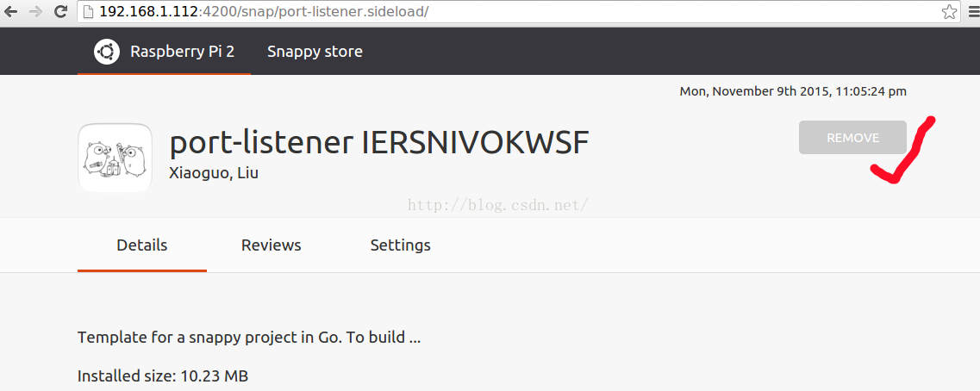Click the date and time text
Image resolution: width=980 pixels, height=391 pixels.
(793, 91)
